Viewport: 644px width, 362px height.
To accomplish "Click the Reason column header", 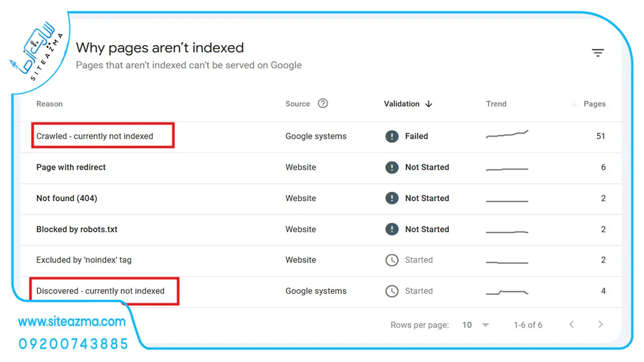I will pos(49,104).
